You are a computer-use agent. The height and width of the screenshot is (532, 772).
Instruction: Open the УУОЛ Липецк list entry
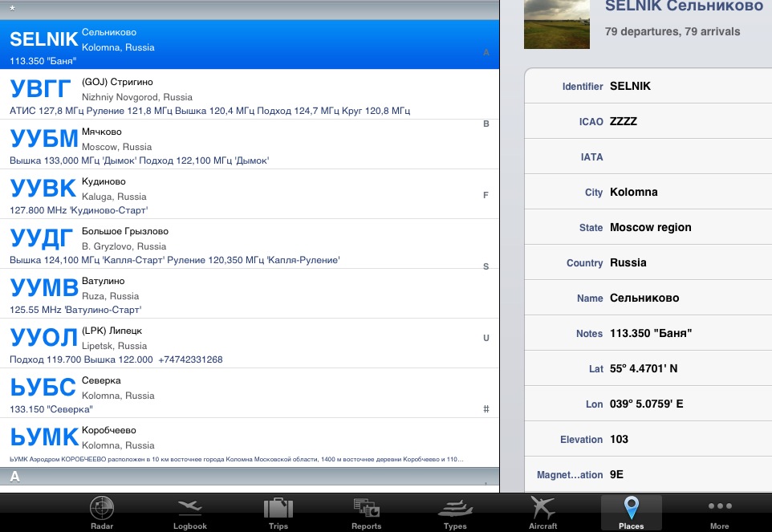point(241,343)
